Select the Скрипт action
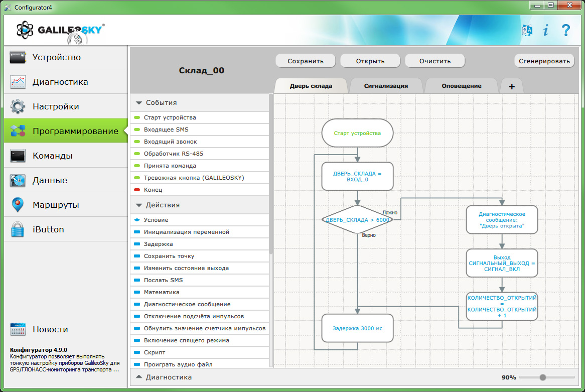585x392 pixels. tap(200, 352)
